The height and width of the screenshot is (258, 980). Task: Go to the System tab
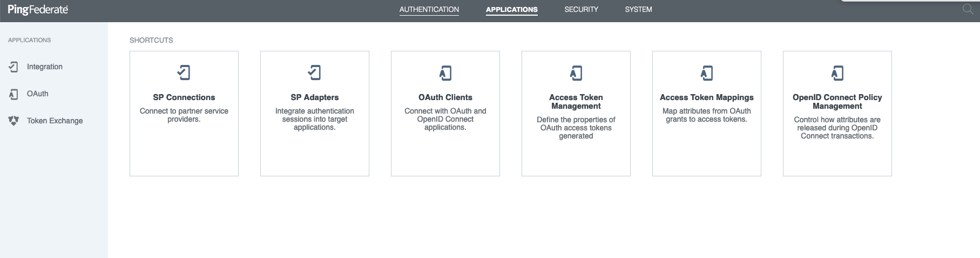point(638,10)
